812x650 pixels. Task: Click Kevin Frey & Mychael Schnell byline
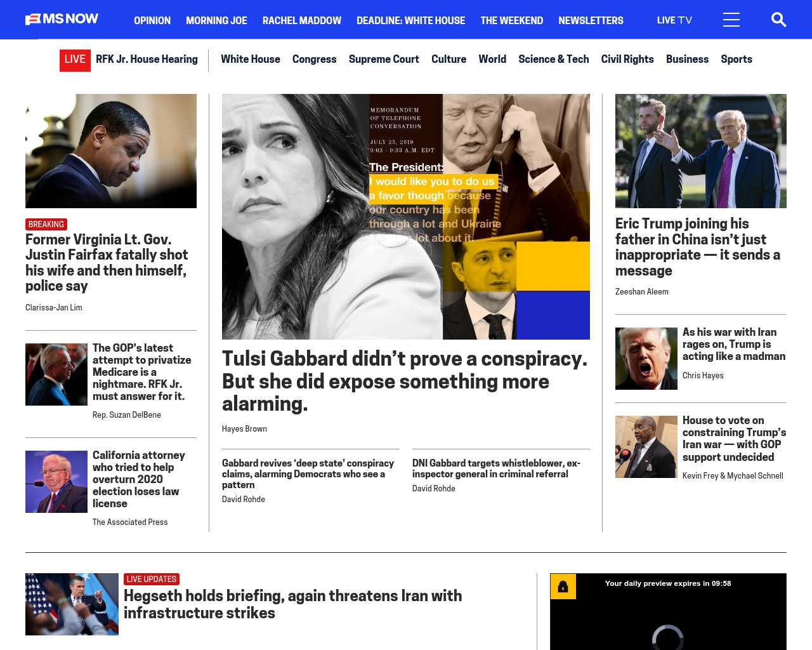(733, 475)
